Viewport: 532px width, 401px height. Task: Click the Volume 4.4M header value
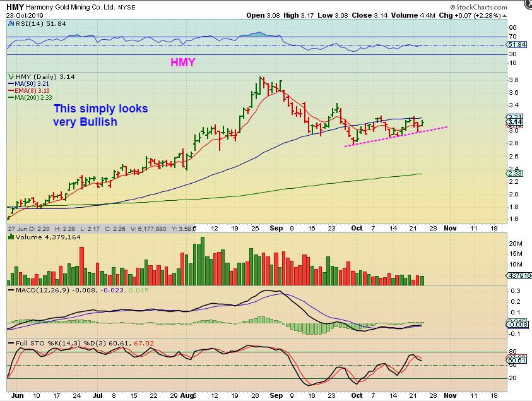pos(413,15)
